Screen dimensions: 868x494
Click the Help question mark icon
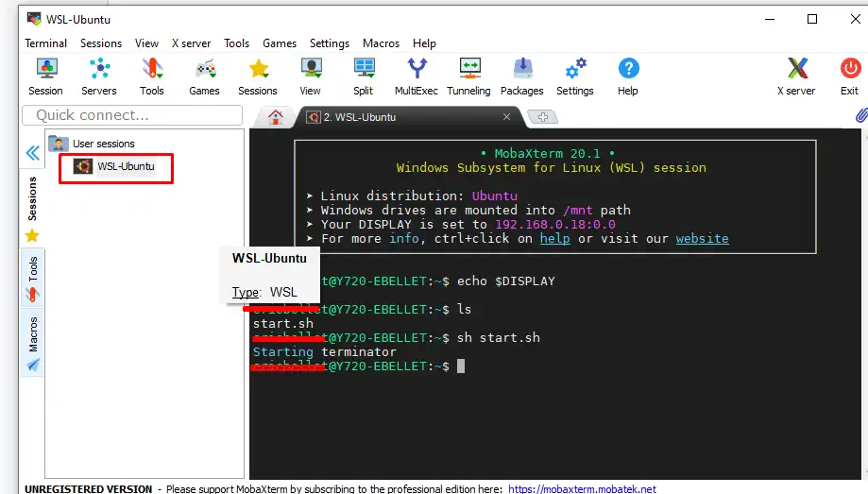click(628, 69)
